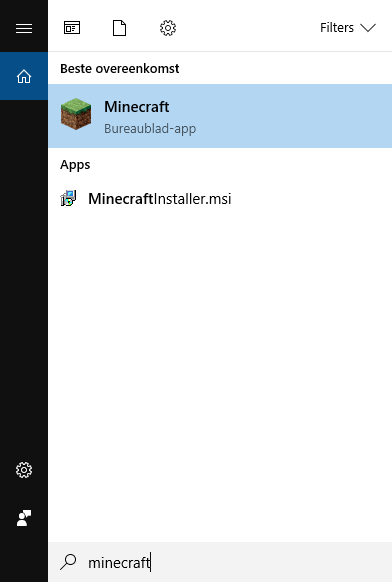Select the Home icon in the sidebar
Screen dimensions: 392x582
pyautogui.click(x=24, y=76)
